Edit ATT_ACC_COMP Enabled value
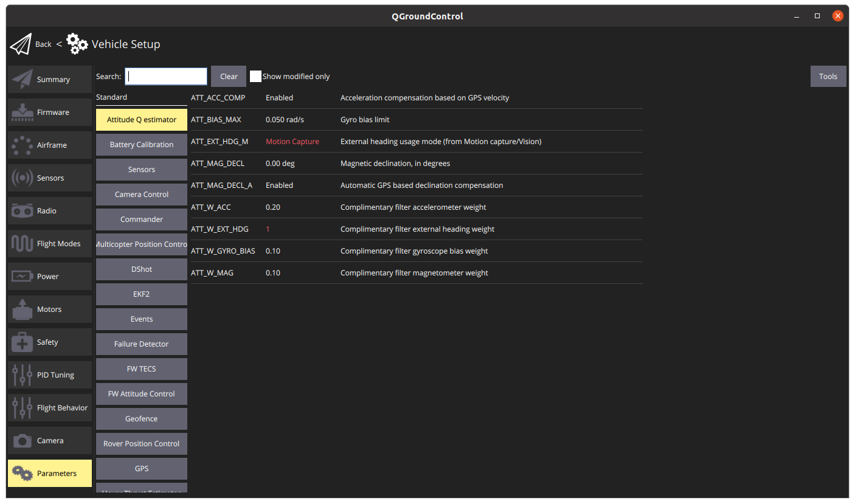Screen dimensions: 855x504 (280, 98)
